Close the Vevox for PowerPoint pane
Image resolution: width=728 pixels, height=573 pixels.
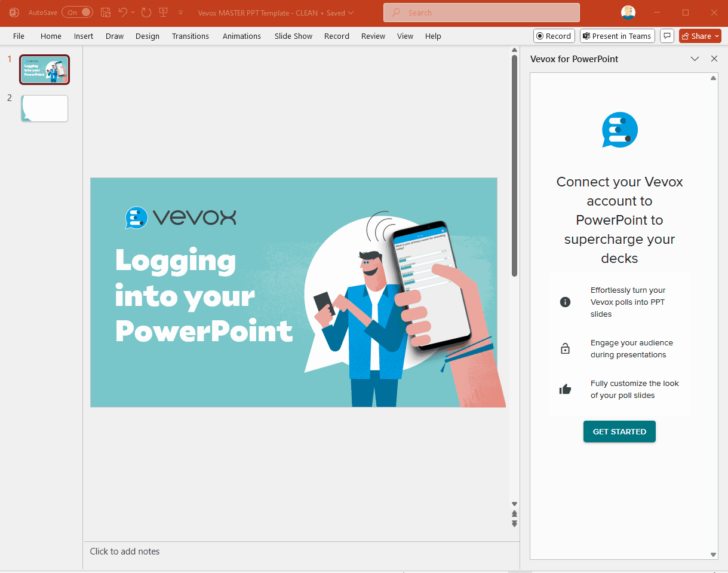point(714,59)
